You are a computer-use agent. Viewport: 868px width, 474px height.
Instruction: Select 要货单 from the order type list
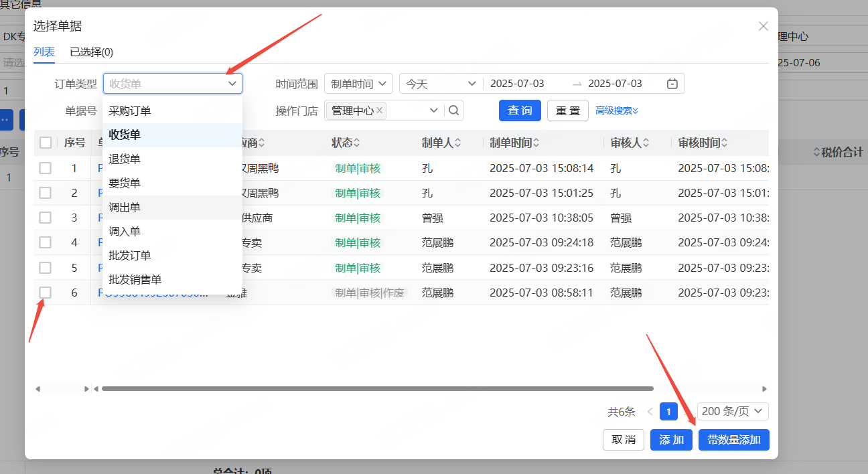(x=172, y=183)
